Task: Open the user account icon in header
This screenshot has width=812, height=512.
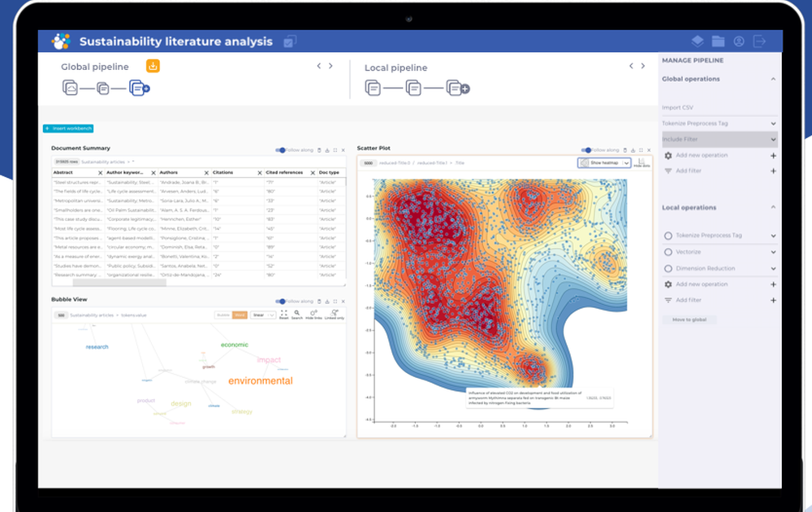Action: tap(739, 41)
